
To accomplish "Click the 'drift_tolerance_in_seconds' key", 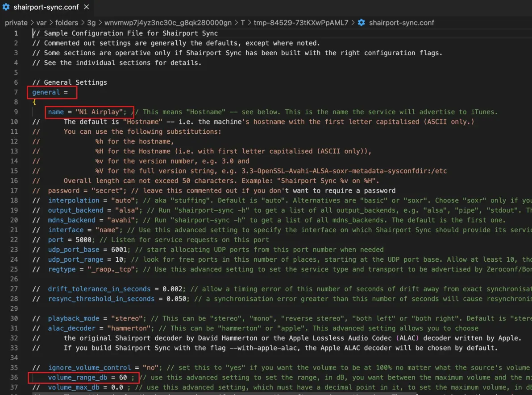I will point(99,289).
